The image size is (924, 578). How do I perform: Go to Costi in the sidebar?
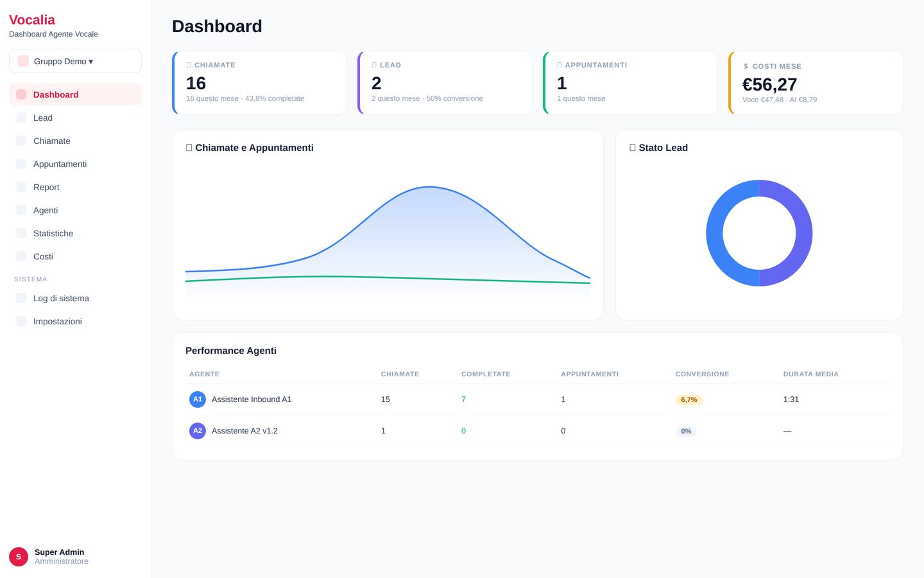pyautogui.click(x=75, y=256)
